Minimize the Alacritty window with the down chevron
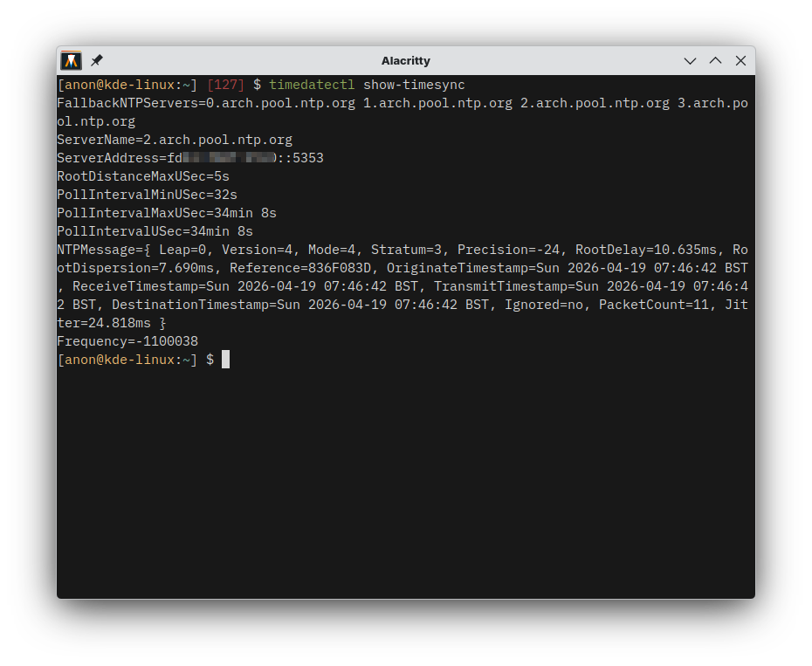 tap(690, 60)
